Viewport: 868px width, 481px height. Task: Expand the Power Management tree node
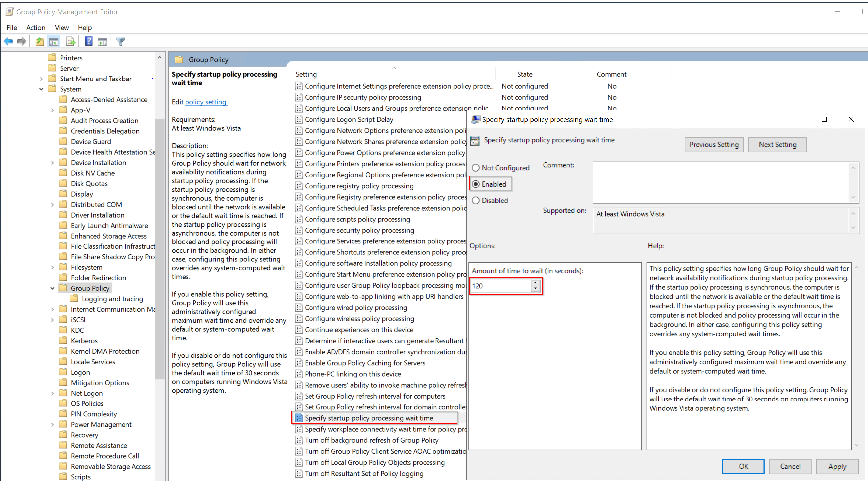click(52, 425)
